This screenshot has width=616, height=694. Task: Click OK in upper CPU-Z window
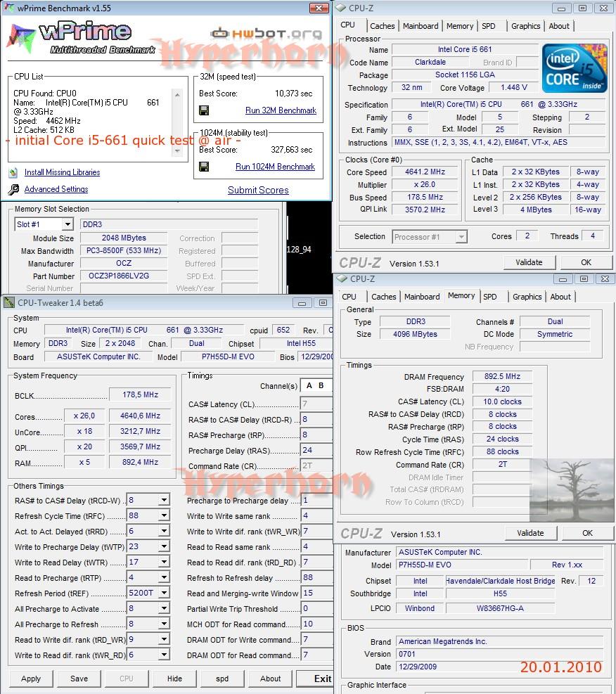click(586, 262)
